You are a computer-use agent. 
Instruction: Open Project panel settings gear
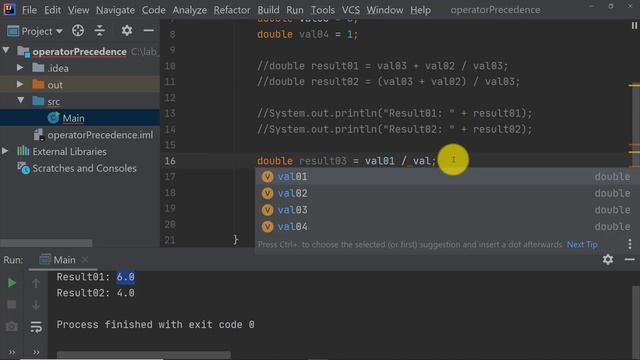pos(127,31)
